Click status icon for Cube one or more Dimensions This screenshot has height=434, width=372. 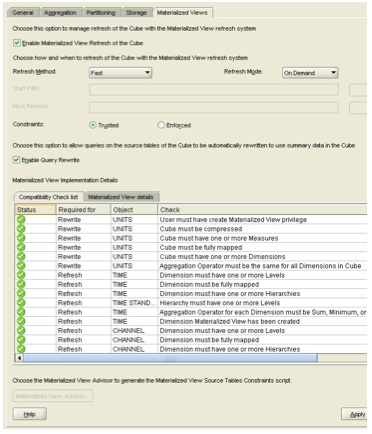click(21, 257)
